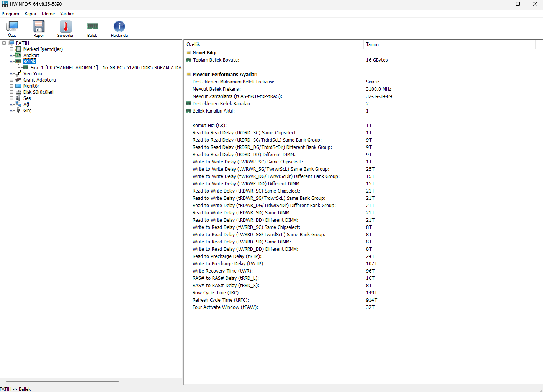Click the DIMM module icon beside Sıra: 1
The height and width of the screenshot is (392, 543).
click(26, 67)
